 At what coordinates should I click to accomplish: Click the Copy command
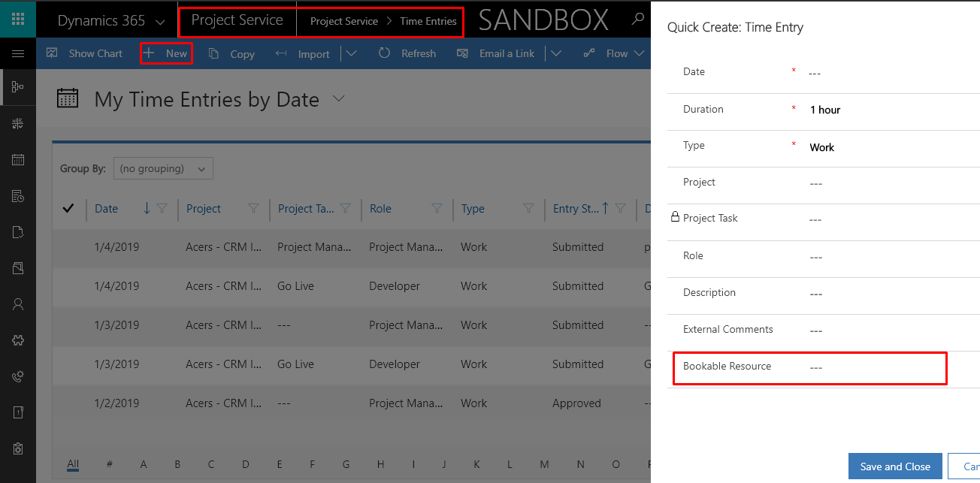pos(231,53)
